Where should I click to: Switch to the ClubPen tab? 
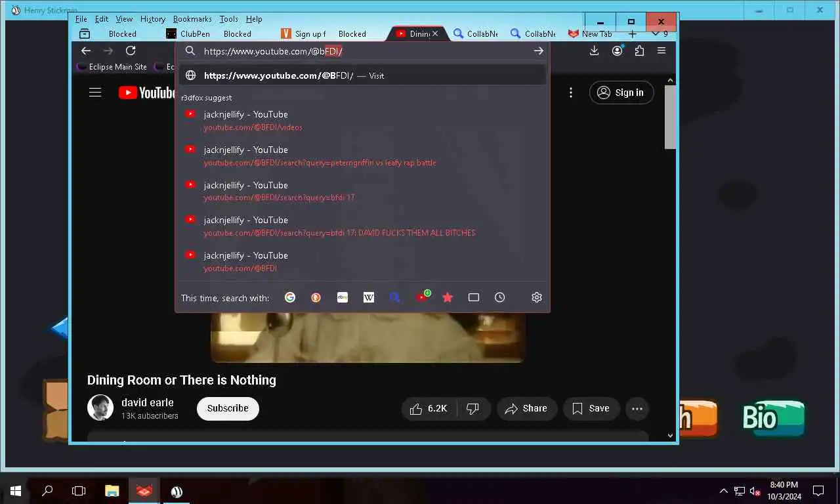188,33
